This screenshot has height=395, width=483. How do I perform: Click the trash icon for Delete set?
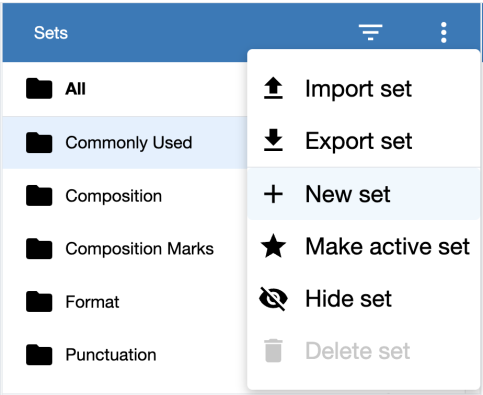273,351
